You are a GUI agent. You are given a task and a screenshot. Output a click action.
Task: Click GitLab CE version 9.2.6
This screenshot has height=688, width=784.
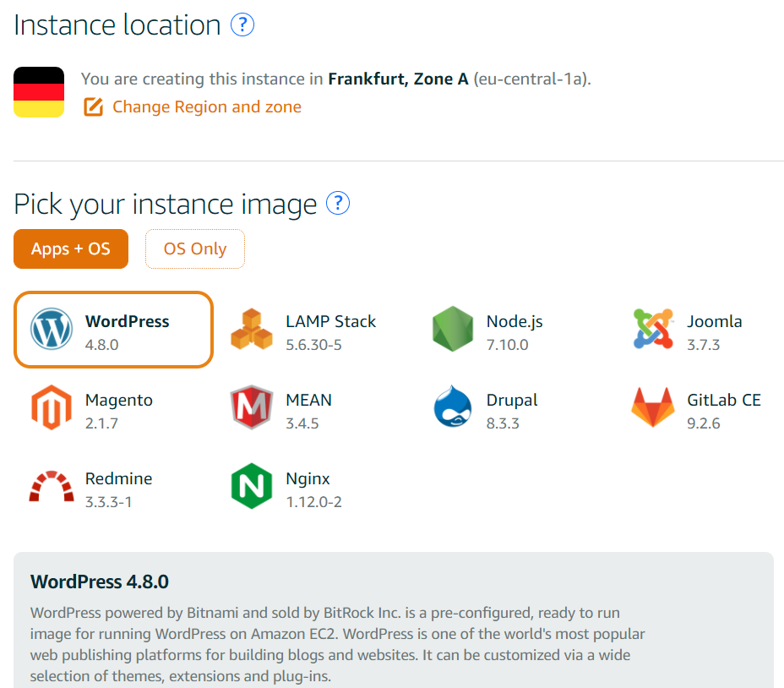pos(704,423)
